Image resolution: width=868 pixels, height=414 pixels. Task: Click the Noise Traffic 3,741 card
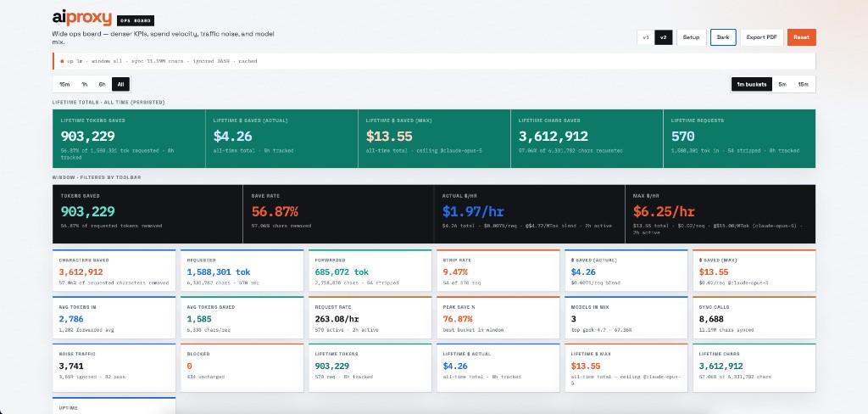(114, 368)
